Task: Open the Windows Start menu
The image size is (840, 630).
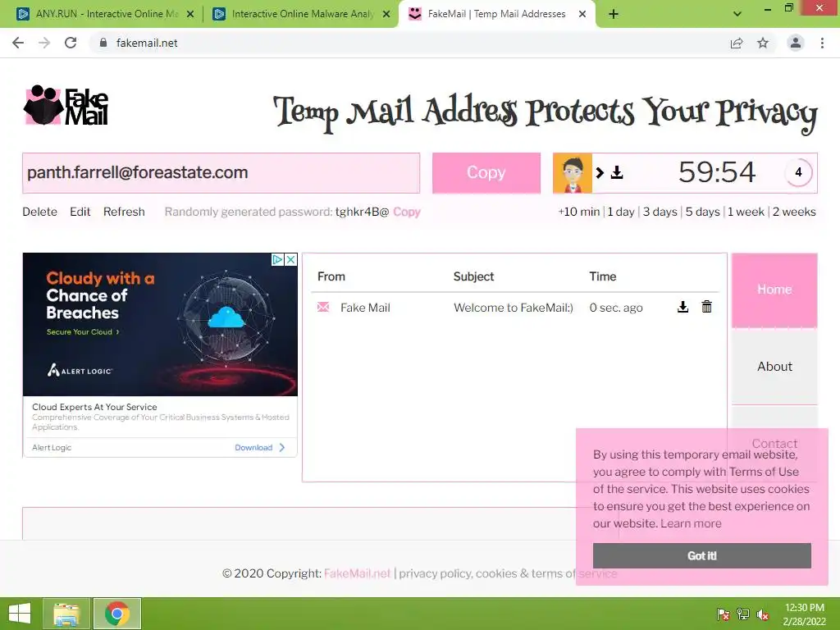Action: click(20, 614)
